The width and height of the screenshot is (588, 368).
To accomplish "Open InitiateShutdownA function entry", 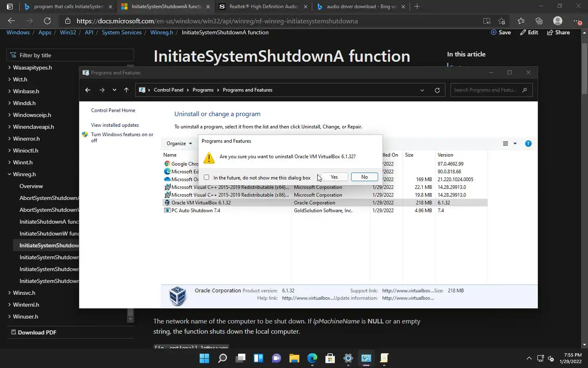I will pos(49,222).
